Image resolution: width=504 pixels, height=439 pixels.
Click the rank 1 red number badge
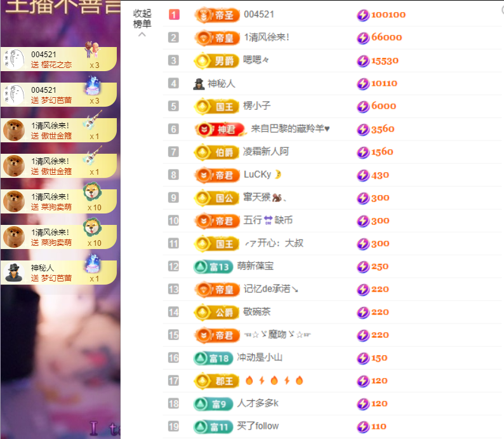coord(174,15)
